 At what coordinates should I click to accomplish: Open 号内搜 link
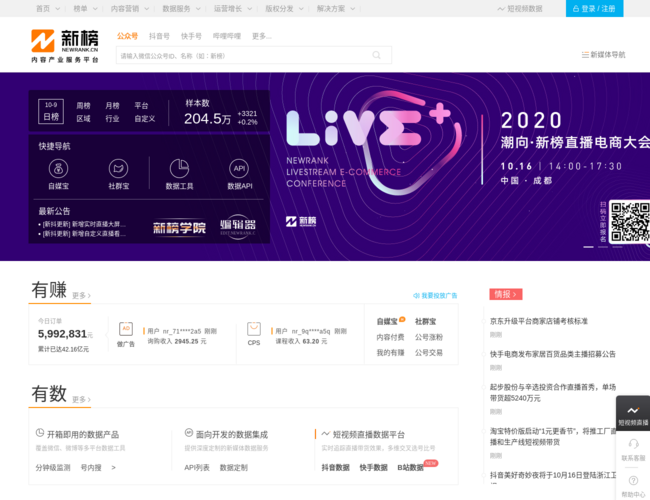pos(91,468)
